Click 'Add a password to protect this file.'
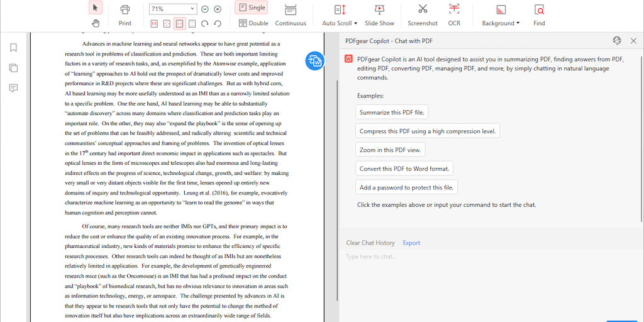644x322 pixels. point(407,187)
